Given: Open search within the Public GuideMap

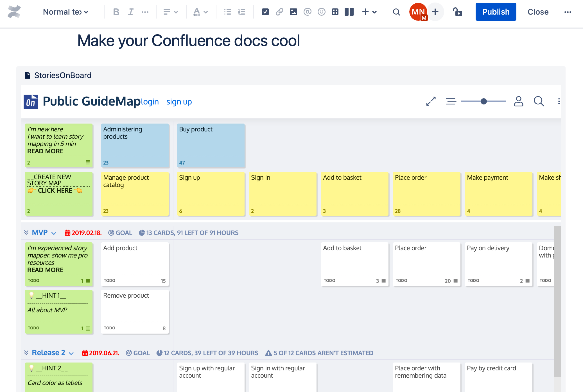Looking at the screenshot, I should (539, 101).
